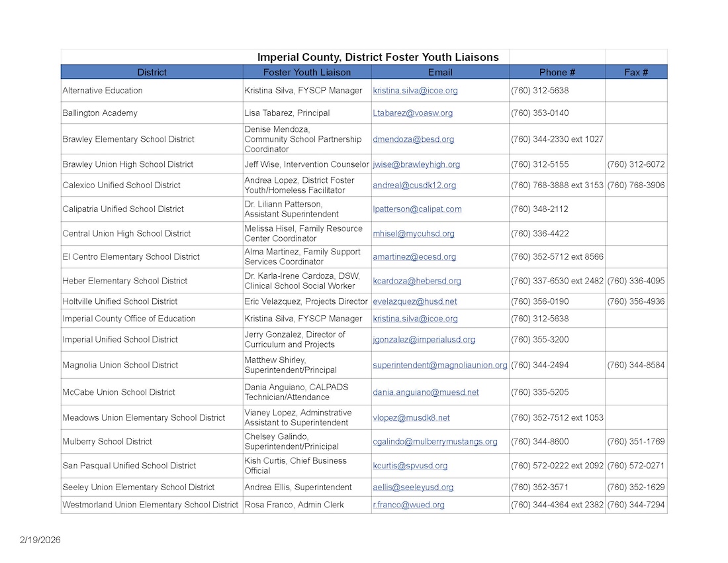Select the jgonzalez@imperialusd.org email link
Image resolution: width=728 pixels, height=563 pixels.
(424, 340)
